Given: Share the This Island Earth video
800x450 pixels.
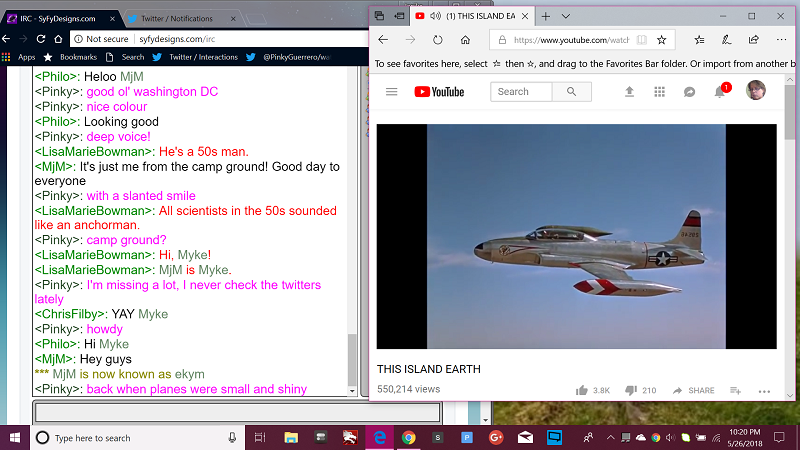Looking at the screenshot, I should pos(693,390).
